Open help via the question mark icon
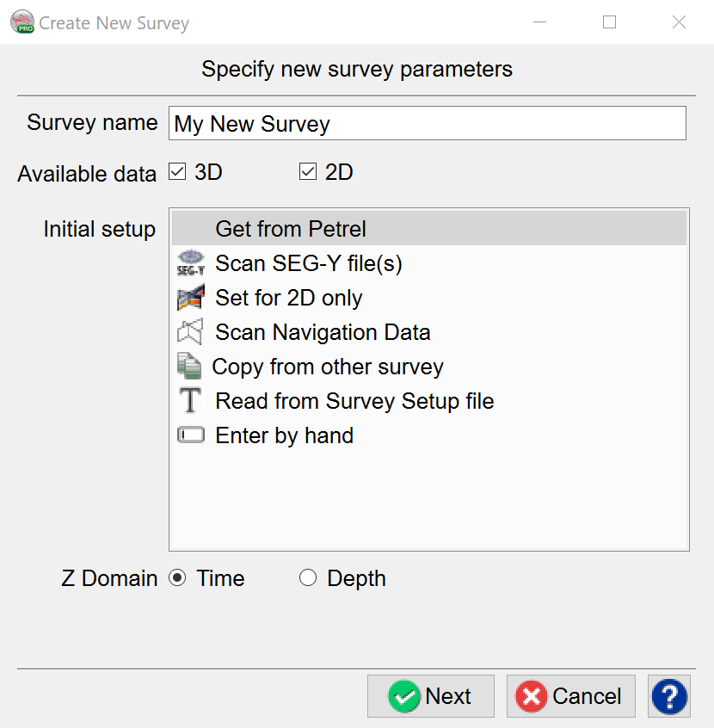714x728 pixels. point(669,696)
